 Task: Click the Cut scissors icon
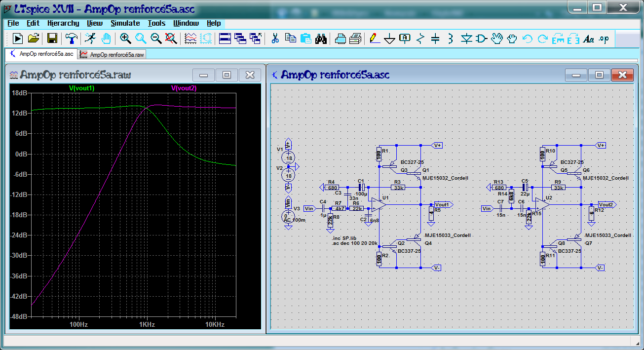click(275, 39)
